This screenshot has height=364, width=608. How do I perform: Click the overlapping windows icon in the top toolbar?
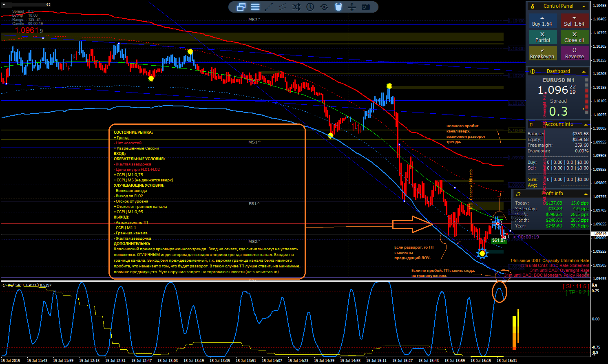click(241, 7)
